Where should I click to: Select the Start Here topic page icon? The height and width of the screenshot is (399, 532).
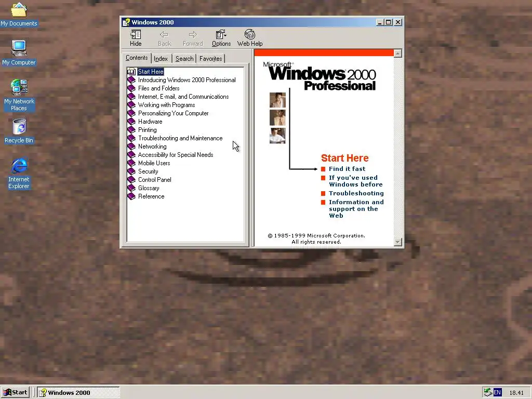tap(131, 72)
